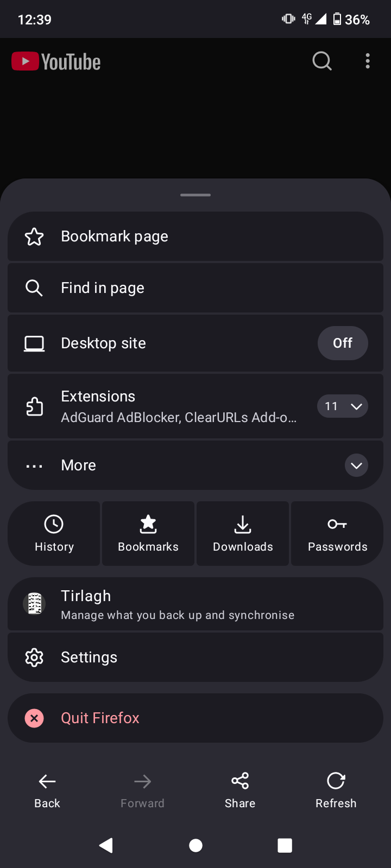Screen dimensions: 391x868
Task: Expand the Extensions list showing 11
Action: tap(343, 406)
